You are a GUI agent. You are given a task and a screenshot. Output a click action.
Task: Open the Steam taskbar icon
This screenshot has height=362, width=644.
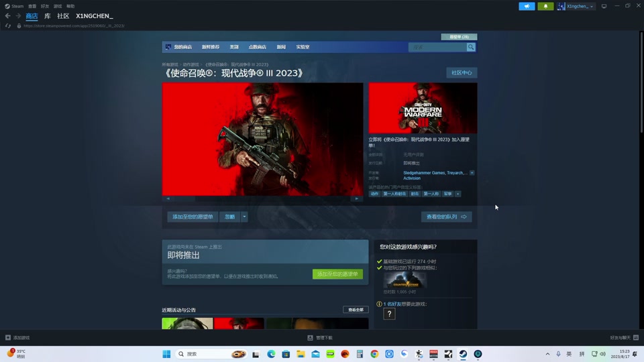463,354
